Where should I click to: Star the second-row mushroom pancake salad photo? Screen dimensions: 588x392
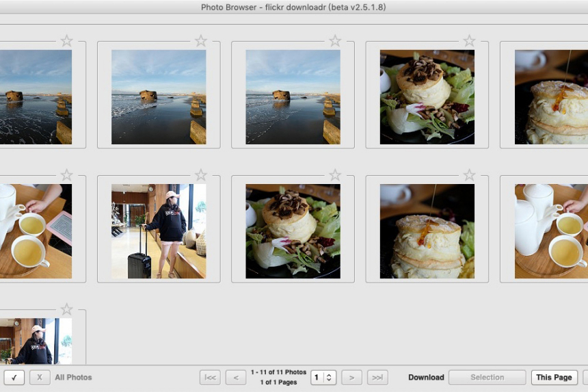click(335, 175)
